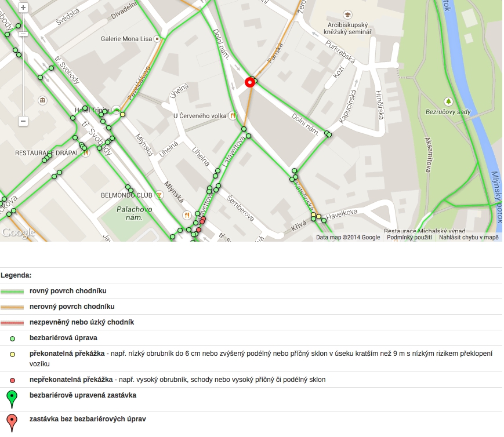
Task: Select the red circular location marker
Action: pyautogui.click(x=250, y=82)
